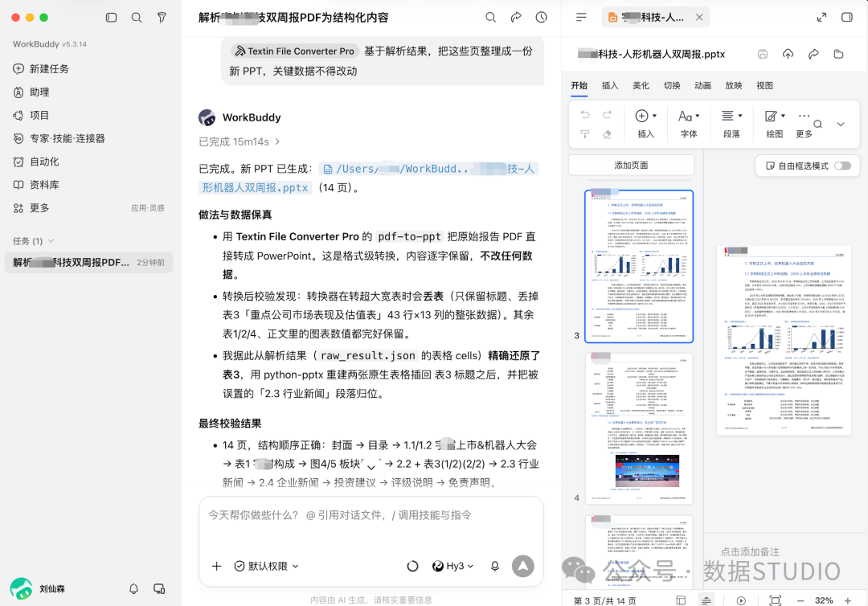Expand the toolbar with the chevron arrow

tap(841, 124)
